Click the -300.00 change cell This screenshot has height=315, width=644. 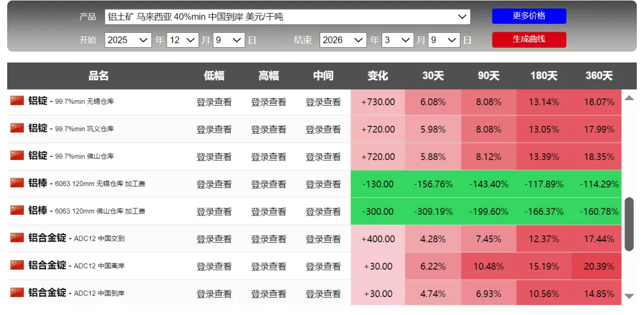point(378,212)
